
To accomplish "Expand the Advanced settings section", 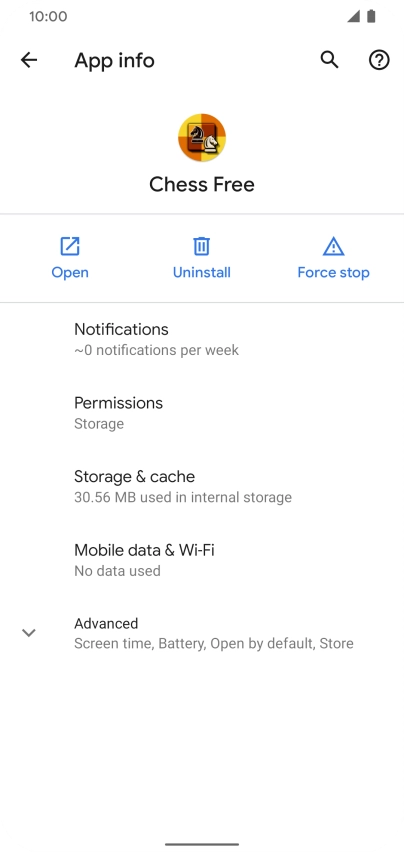I will 202,633.
